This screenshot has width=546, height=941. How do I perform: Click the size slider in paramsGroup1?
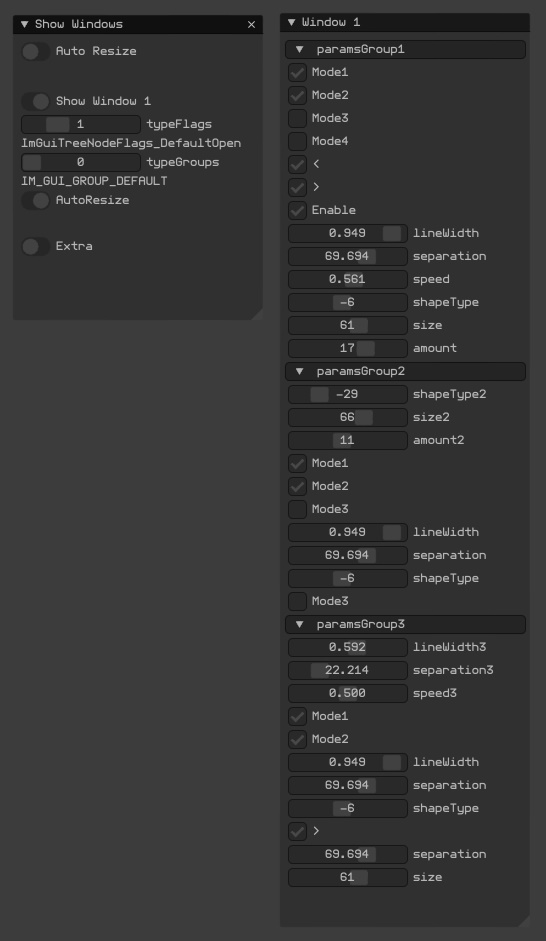(348, 325)
